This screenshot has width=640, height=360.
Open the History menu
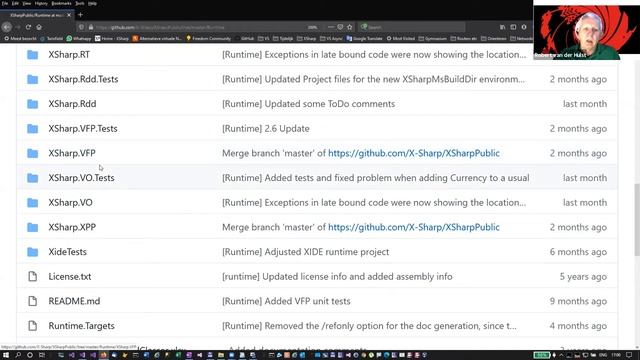41,3
